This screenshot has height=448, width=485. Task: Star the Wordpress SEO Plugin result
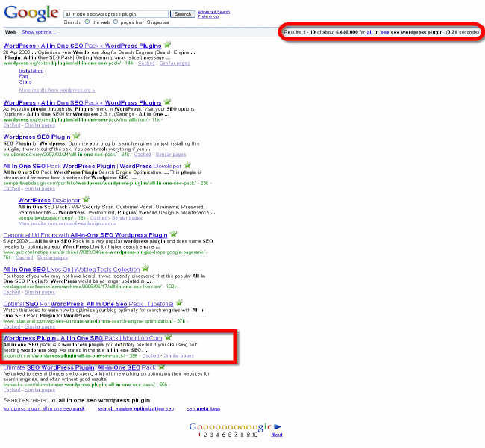pyautogui.click(x=76, y=136)
